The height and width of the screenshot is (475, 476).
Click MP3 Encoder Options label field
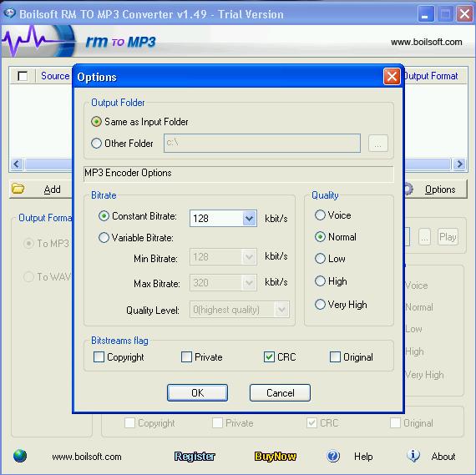click(239, 174)
